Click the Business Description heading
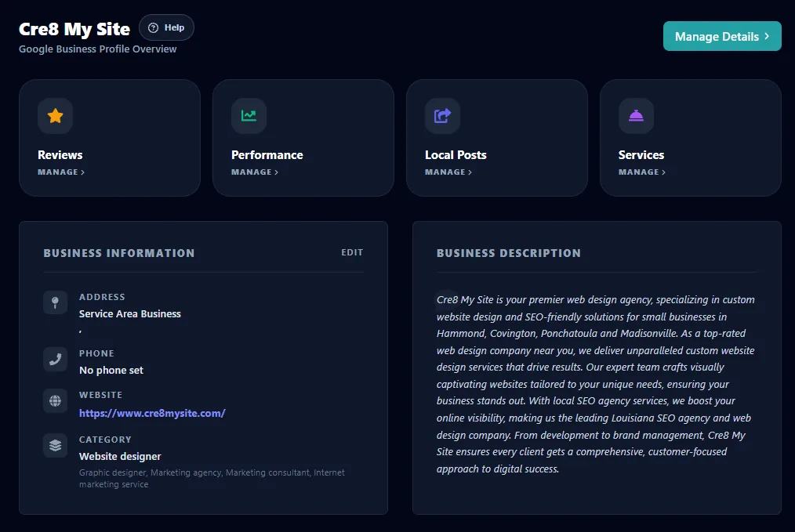The image size is (795, 532). (x=509, y=253)
